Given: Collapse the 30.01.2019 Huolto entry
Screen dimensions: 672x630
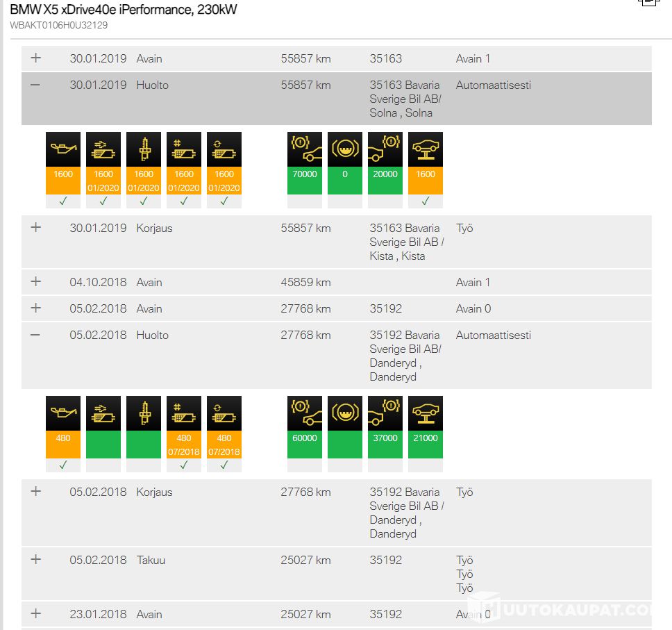Looking at the screenshot, I should [35, 85].
